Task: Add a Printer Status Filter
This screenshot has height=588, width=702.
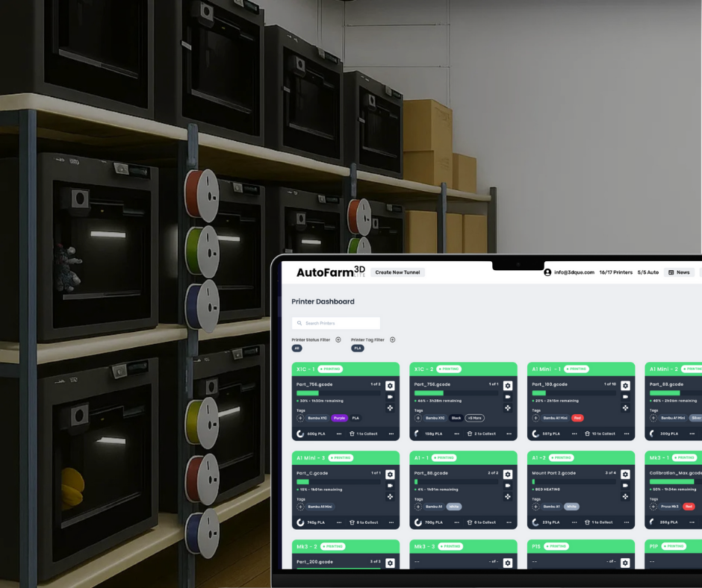Action: (338, 340)
